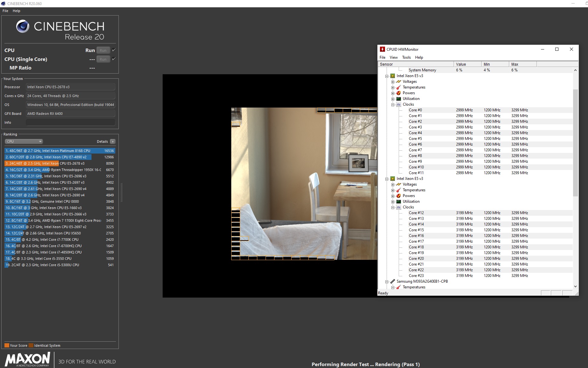Screen dimensions: 588x368
Task: Click the MAXON logo
Action: (x=27, y=359)
